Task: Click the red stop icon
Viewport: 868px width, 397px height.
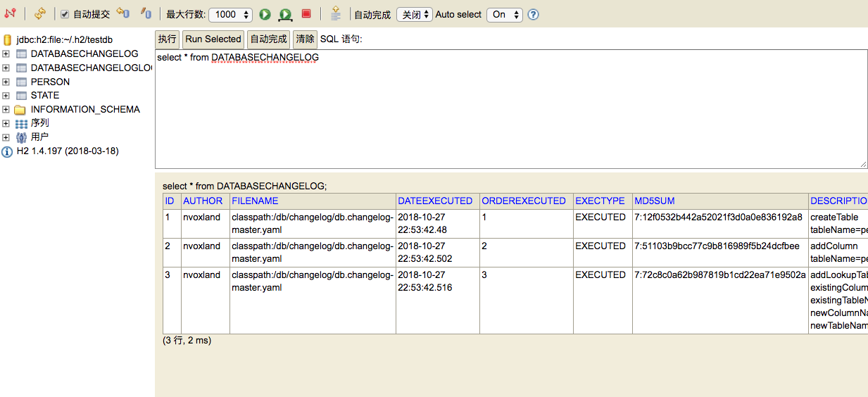Action: click(306, 13)
